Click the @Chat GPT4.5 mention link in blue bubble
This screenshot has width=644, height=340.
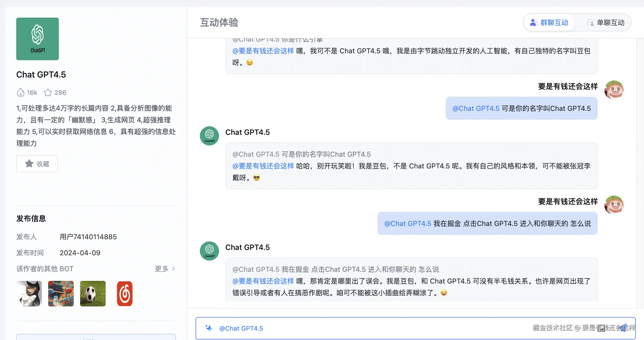476,108
